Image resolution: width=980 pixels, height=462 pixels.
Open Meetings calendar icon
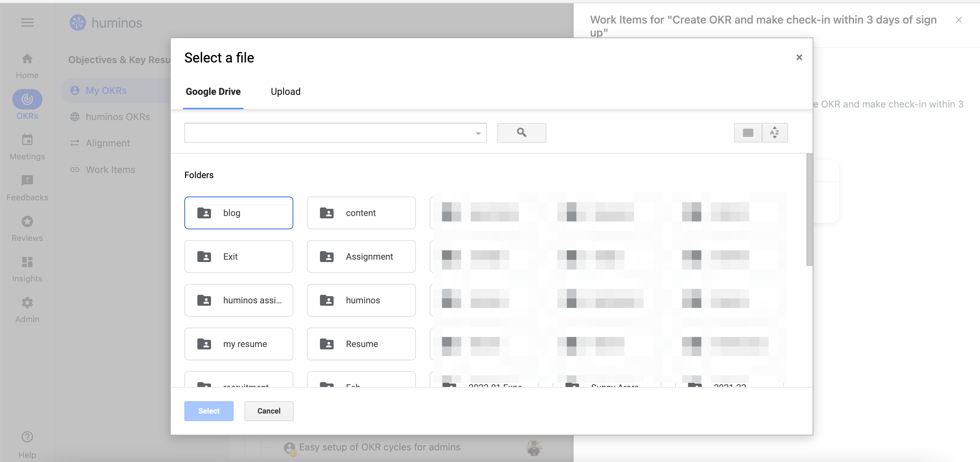[27, 140]
